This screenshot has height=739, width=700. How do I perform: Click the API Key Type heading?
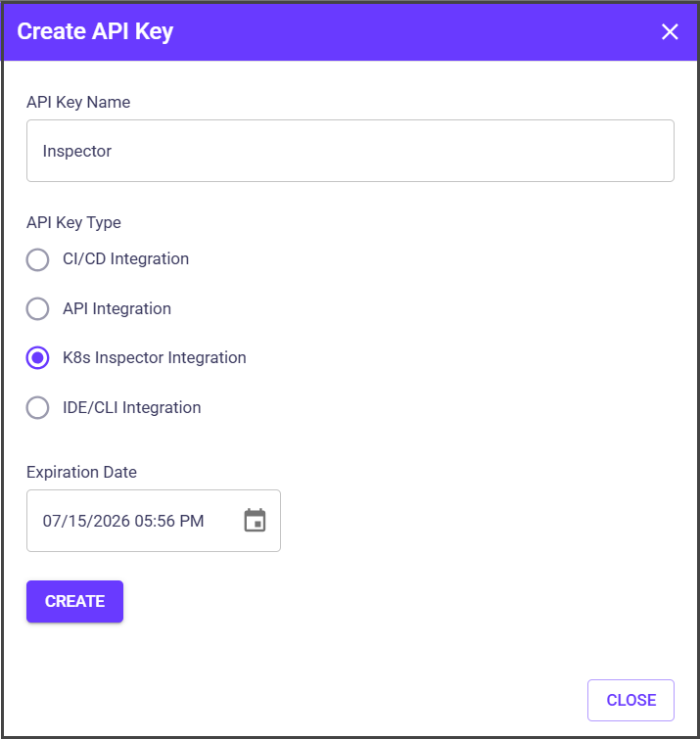73,222
